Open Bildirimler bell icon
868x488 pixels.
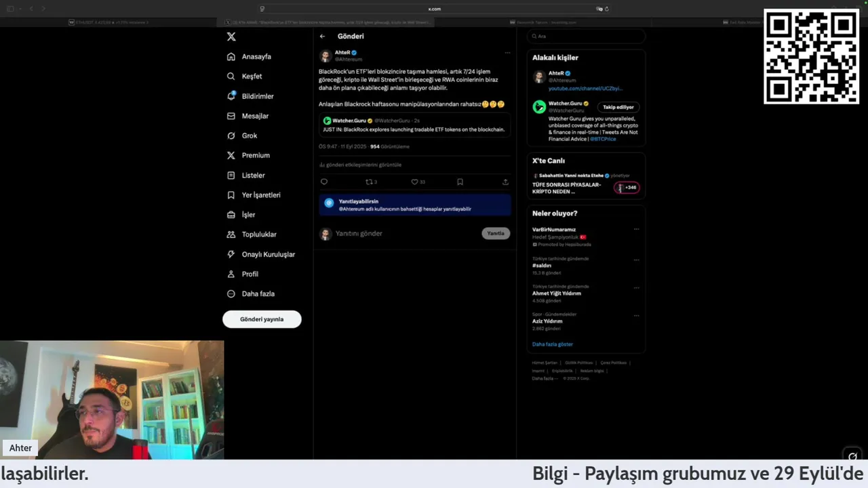[x=231, y=96]
